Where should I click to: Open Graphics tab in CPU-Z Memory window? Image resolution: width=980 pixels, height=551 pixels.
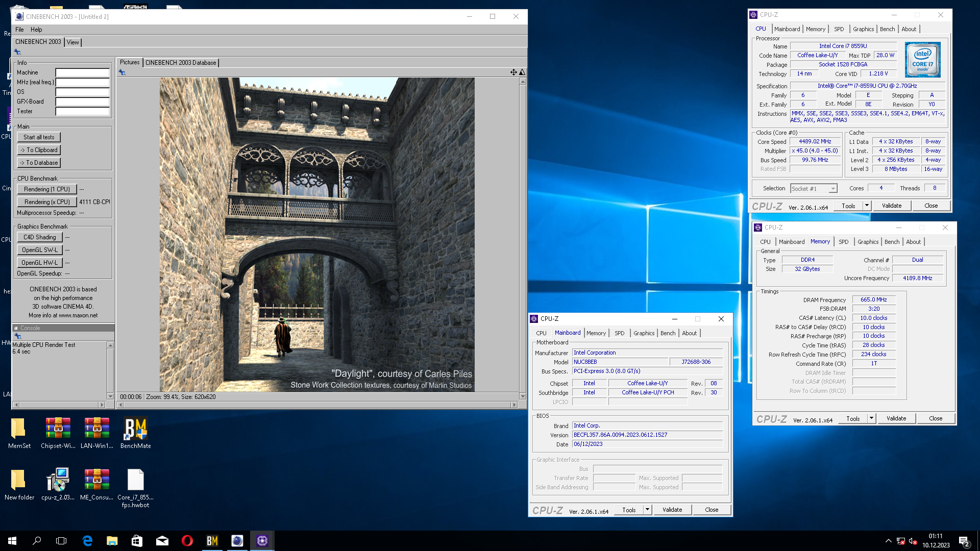868,242
